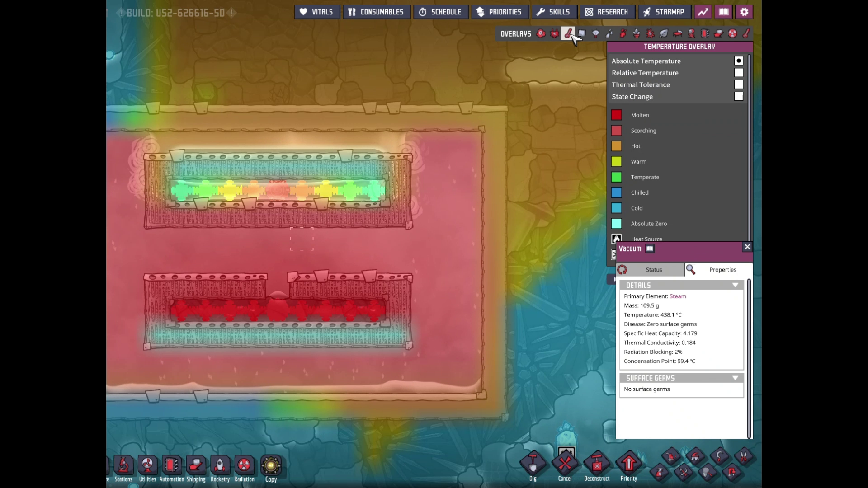Open the Priorities screen
The image size is (868, 488).
pyautogui.click(x=500, y=12)
